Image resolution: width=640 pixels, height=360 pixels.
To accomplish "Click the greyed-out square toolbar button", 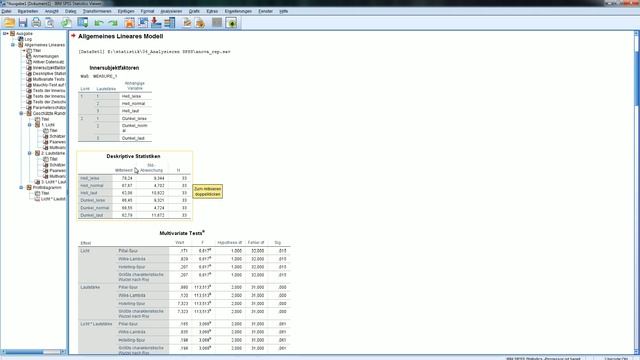I will tap(217, 23).
